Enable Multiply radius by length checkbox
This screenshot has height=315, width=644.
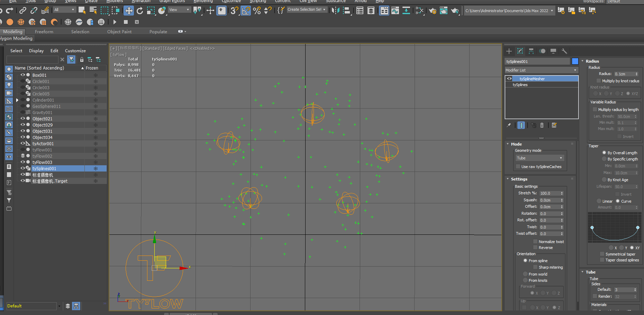click(595, 109)
